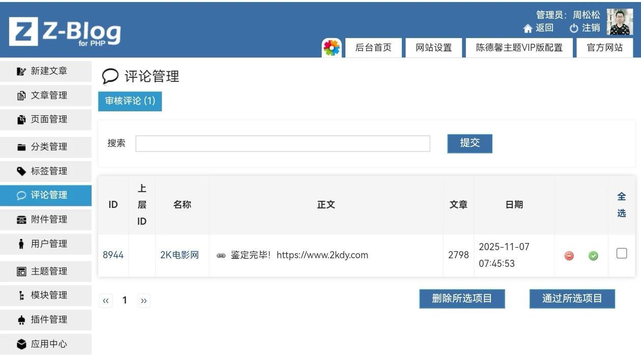Click the 正文 column header

pos(326,205)
